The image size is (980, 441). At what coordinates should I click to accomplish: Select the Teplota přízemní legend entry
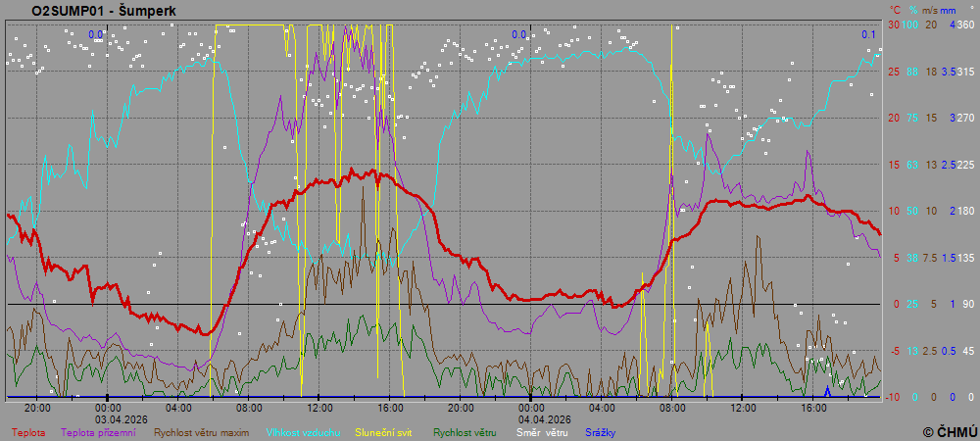tap(101, 431)
